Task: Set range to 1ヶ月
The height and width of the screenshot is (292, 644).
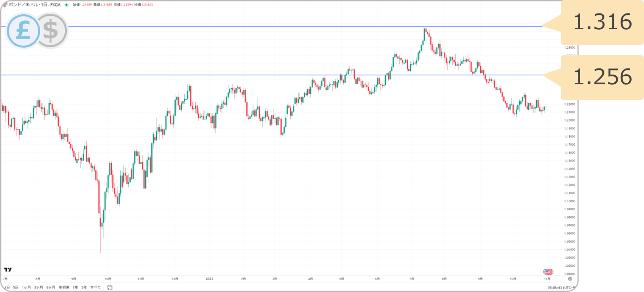Action: tap(26, 288)
